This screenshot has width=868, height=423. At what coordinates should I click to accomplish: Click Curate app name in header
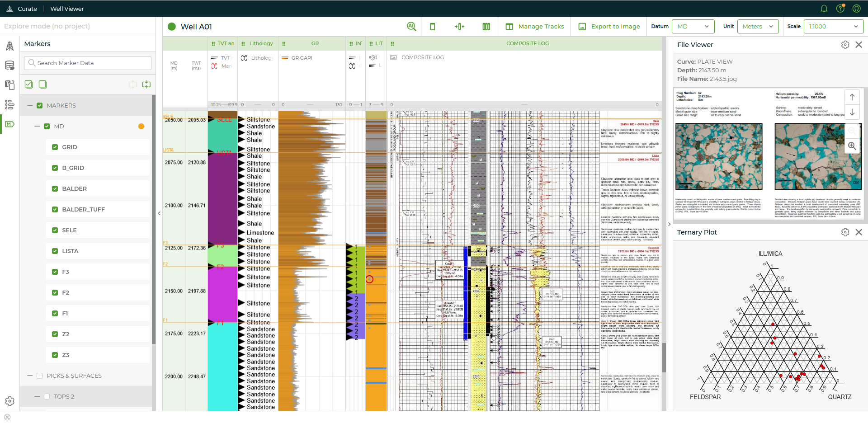click(27, 9)
